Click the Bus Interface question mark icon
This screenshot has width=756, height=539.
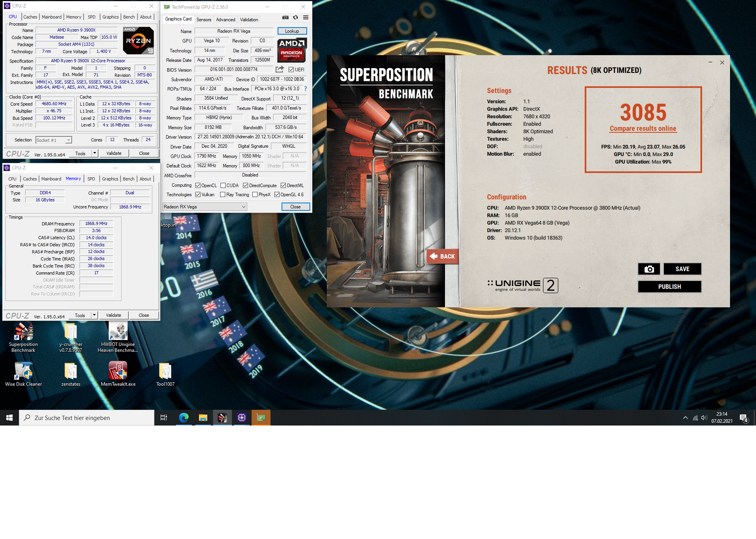[x=306, y=89]
